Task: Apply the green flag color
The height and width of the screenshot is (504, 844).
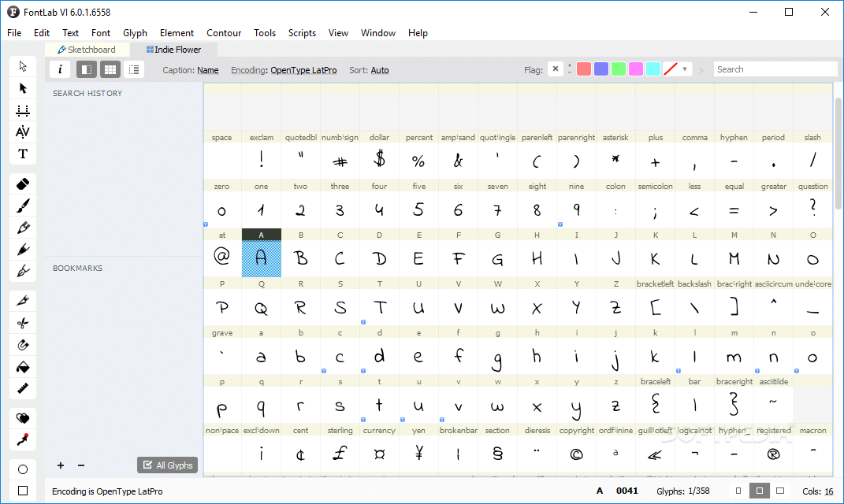Action: (619, 69)
